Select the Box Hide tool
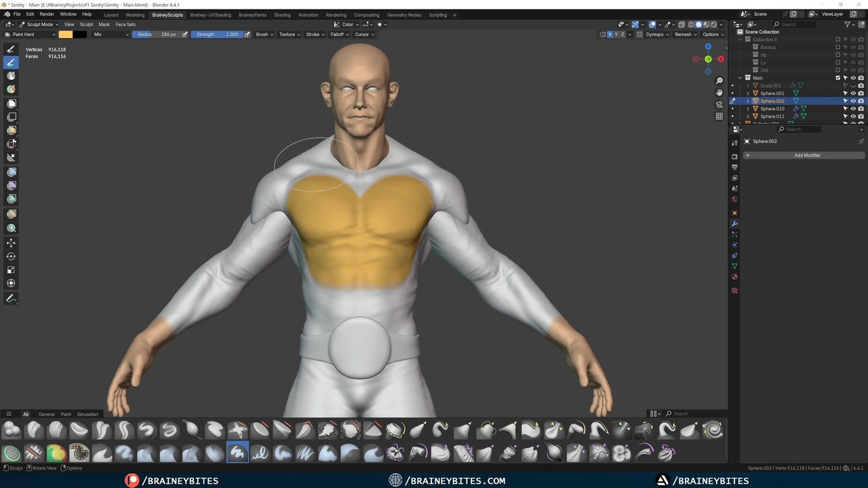The image size is (868, 488). [x=11, y=117]
